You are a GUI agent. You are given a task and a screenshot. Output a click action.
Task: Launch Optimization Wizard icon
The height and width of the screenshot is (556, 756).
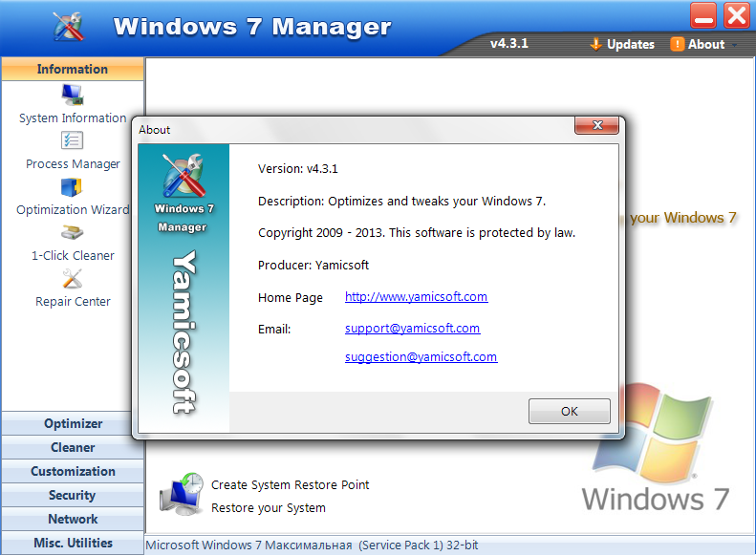[x=72, y=187]
